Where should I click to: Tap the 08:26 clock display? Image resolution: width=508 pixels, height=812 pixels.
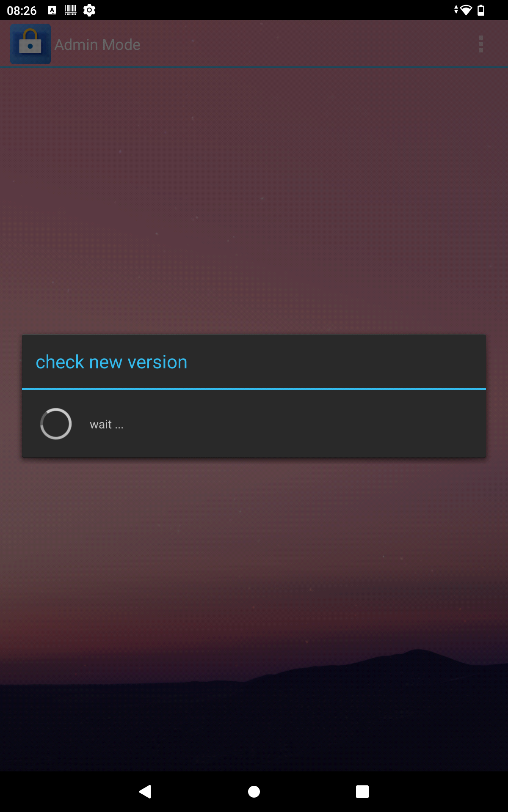click(22, 11)
